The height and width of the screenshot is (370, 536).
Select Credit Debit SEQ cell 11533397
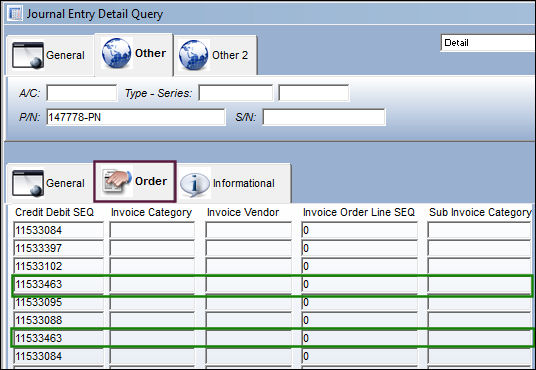(58, 248)
